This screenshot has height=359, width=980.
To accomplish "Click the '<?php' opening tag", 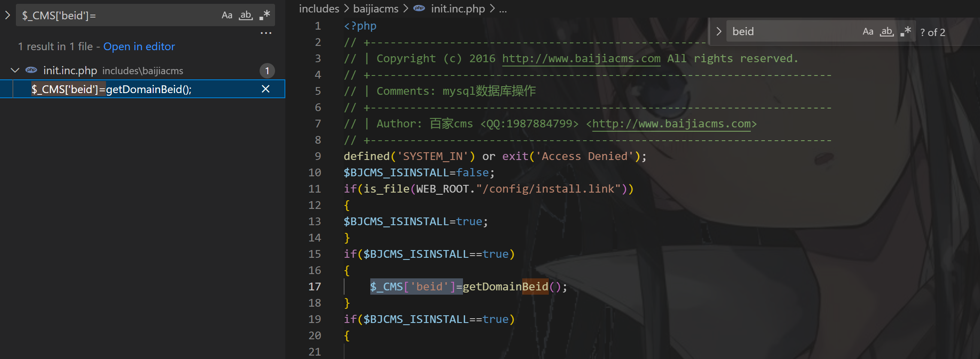I will pos(360,26).
